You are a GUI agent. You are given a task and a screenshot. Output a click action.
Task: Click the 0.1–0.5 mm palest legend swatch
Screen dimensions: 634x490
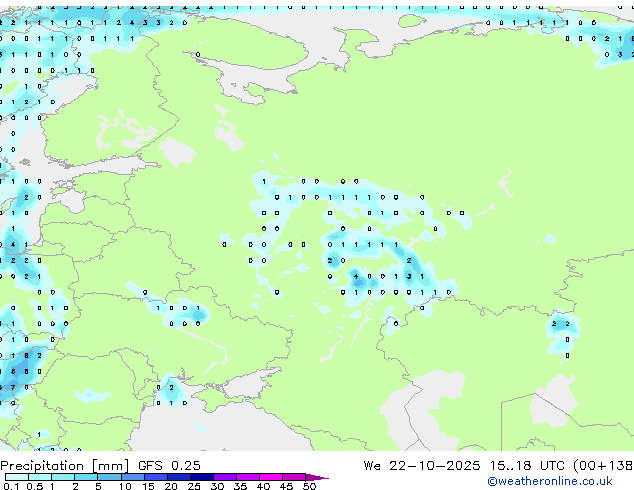17,477
